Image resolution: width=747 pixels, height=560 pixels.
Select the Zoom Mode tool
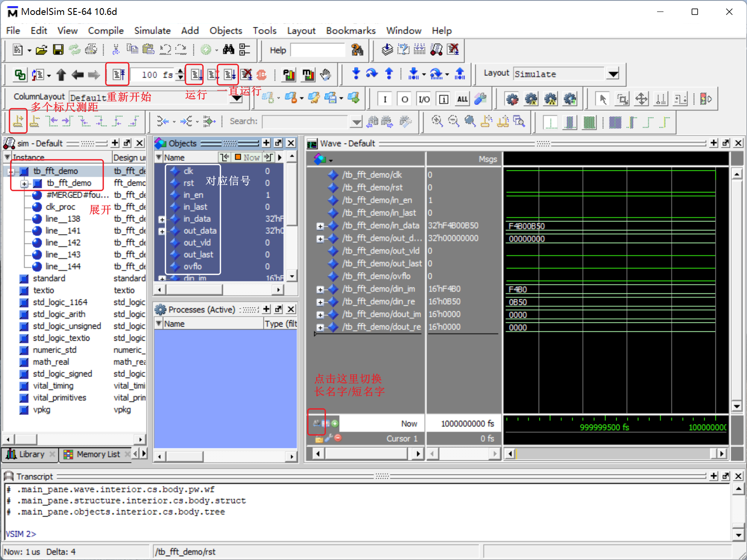[x=622, y=99]
